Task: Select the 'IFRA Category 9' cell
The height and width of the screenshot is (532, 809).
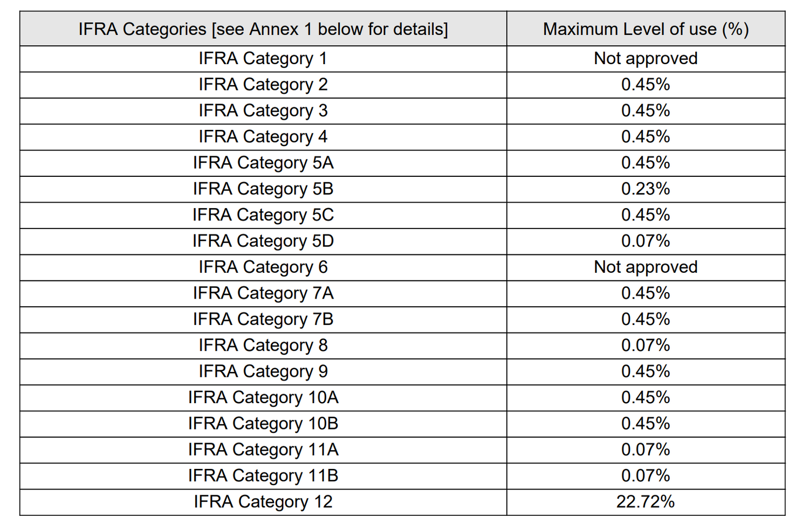Action: (263, 371)
